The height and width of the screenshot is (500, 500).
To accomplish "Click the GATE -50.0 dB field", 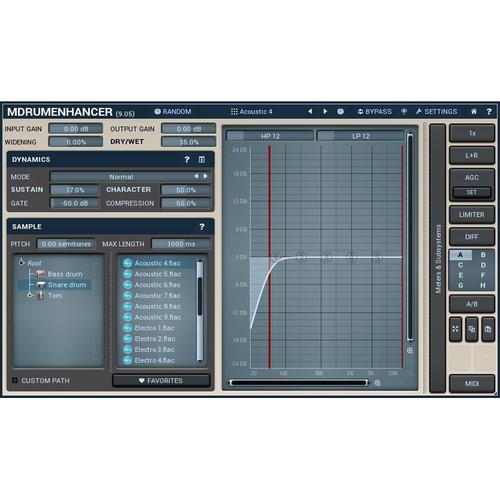I will coord(75,203).
